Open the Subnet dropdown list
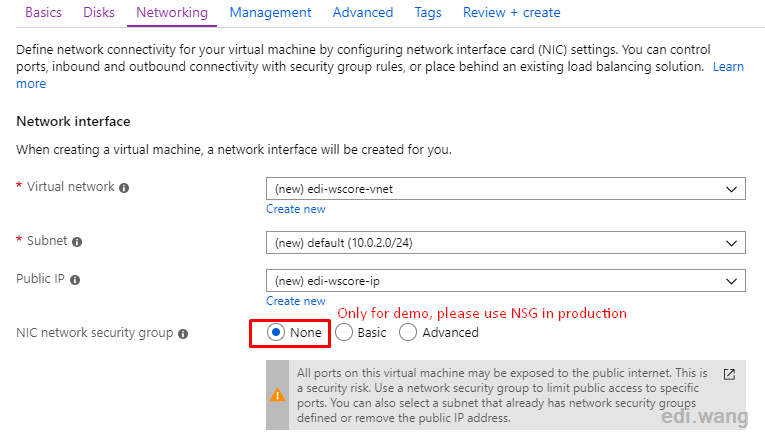The height and width of the screenshot is (443, 765). click(x=505, y=242)
